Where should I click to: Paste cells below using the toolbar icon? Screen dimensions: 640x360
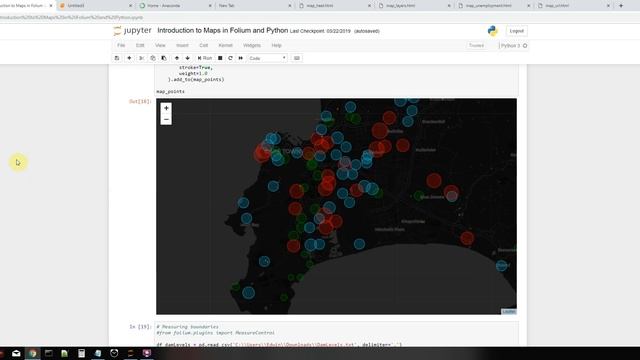point(164,58)
